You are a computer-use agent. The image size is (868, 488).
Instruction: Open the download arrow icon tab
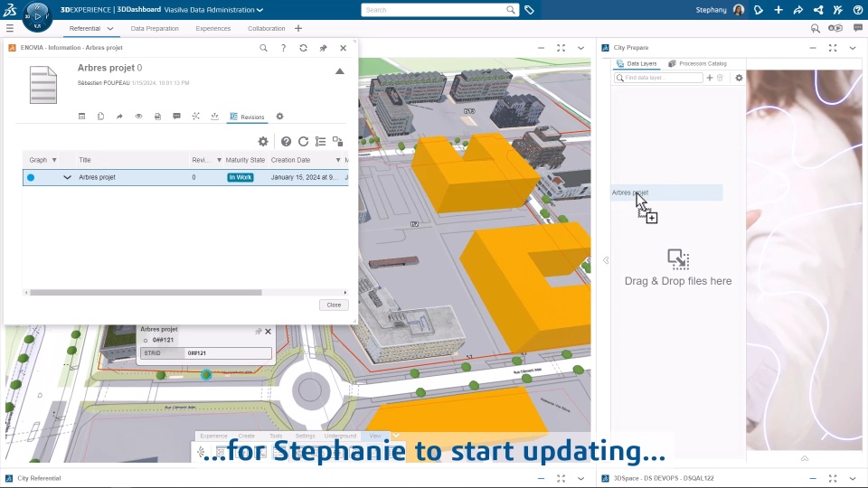(215, 117)
